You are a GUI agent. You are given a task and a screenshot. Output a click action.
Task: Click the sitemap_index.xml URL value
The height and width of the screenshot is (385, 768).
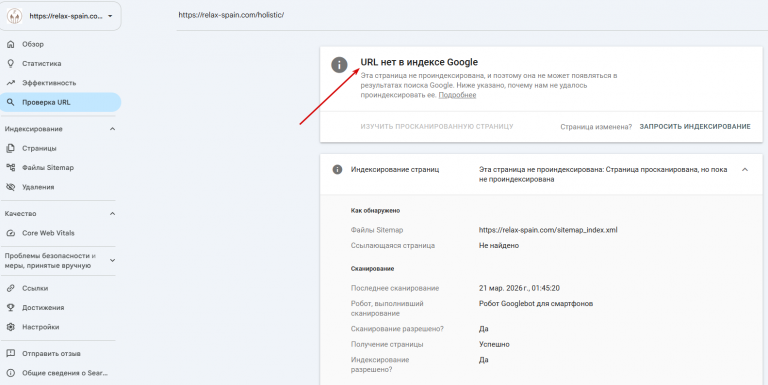click(x=548, y=230)
